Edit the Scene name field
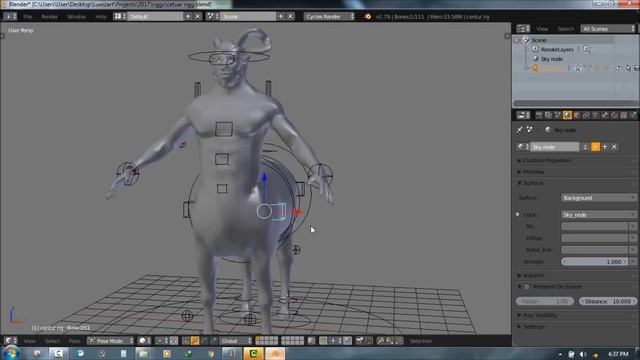This screenshot has height=360, width=640. (248, 16)
